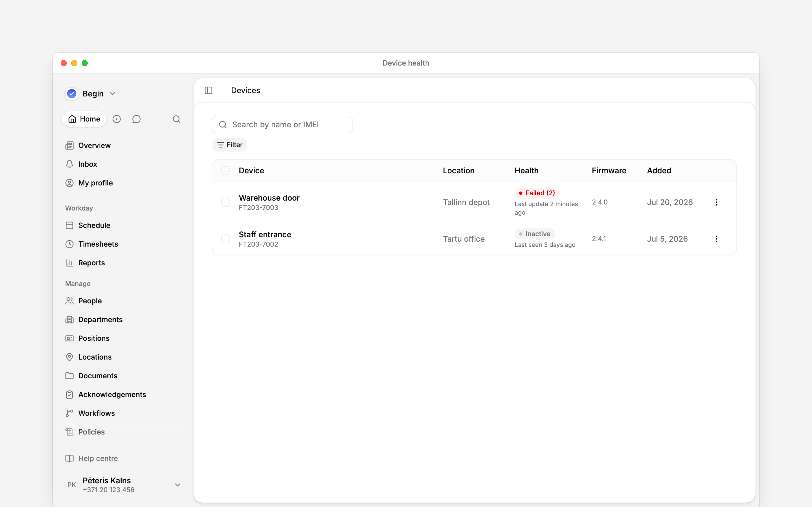Viewport: 812px width, 507px height.
Task: Check the Staff entrance row checkbox
Action: (x=226, y=239)
